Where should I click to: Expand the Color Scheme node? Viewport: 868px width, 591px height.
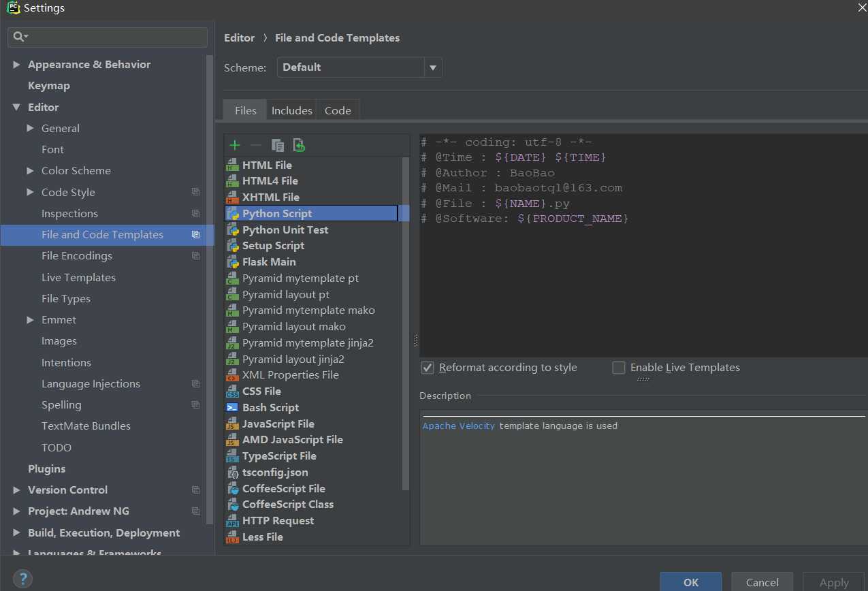(x=31, y=171)
